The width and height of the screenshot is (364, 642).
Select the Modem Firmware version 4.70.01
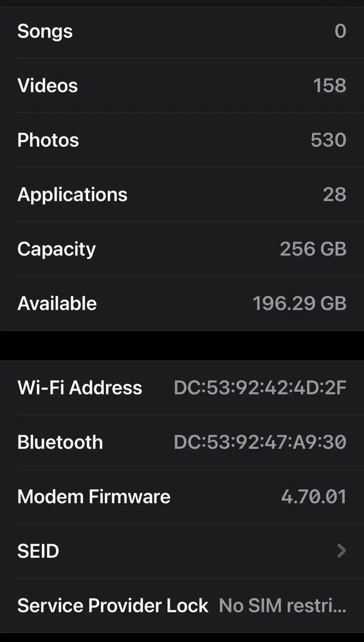point(314,496)
